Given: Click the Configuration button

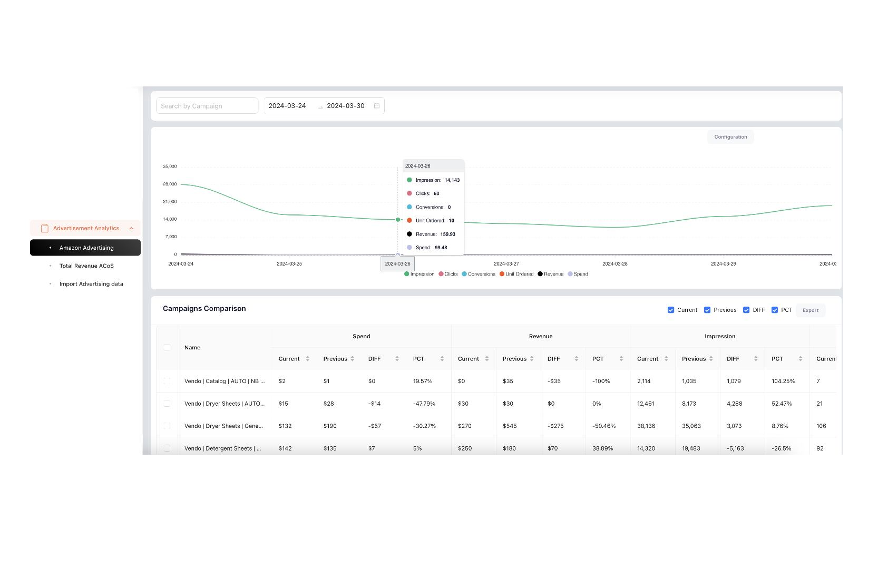Looking at the screenshot, I should (730, 137).
